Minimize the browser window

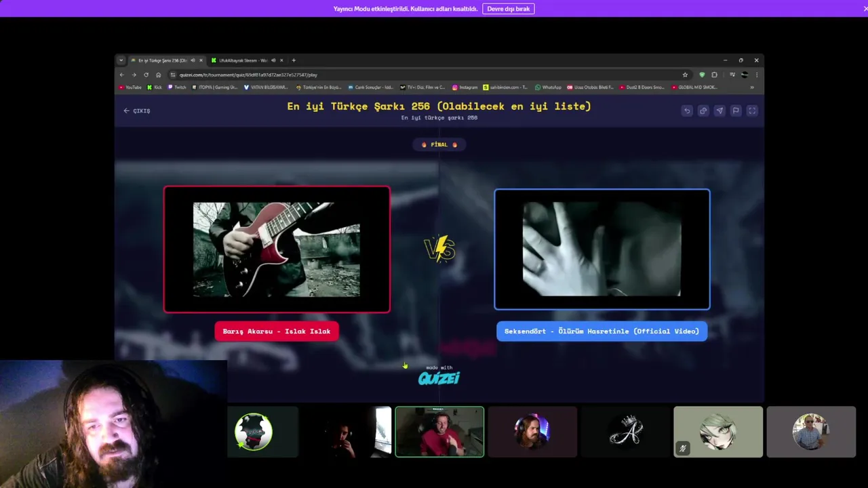click(725, 60)
